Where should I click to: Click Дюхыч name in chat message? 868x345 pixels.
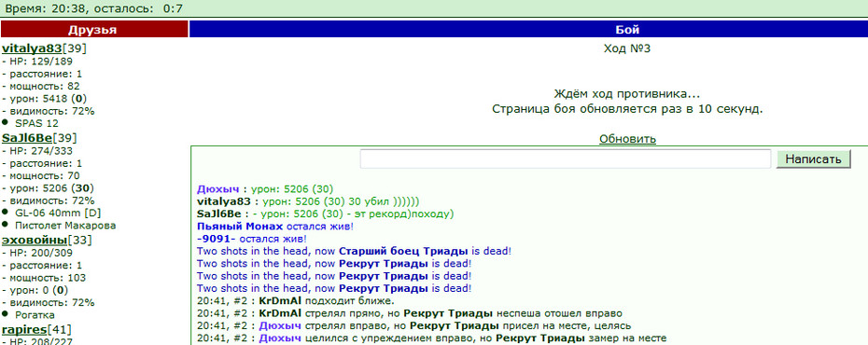[218, 189]
